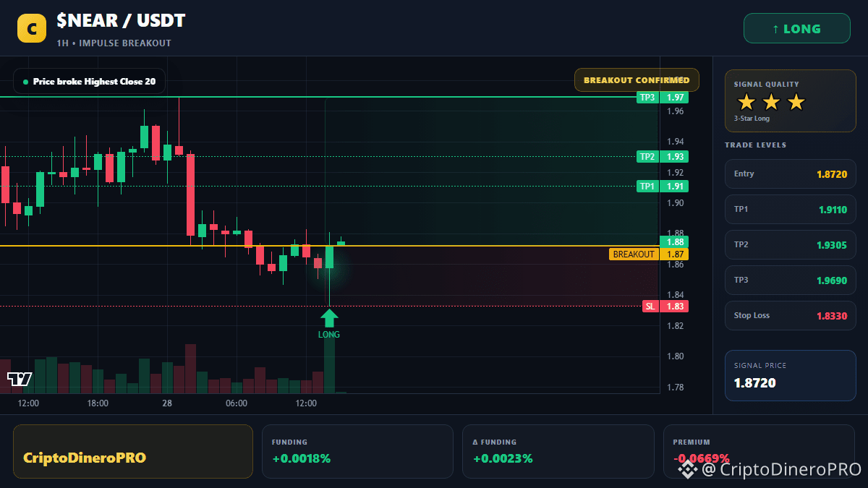Click the 06:00 time axis label
The width and height of the screenshot is (868, 488).
point(237,403)
